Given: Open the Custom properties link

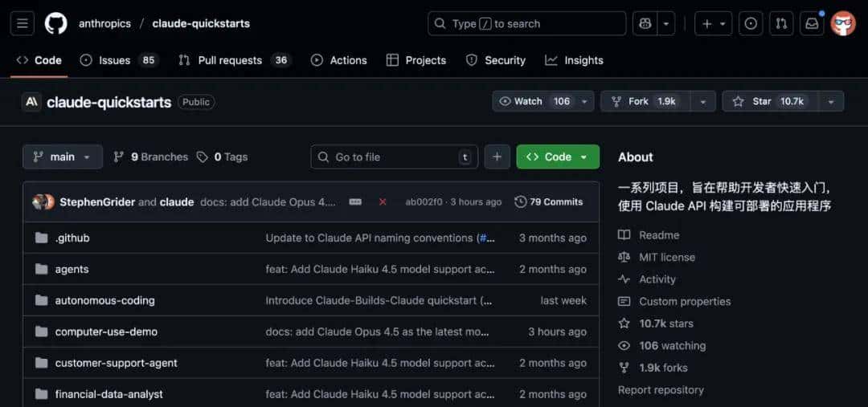Looking at the screenshot, I should pyautogui.click(x=674, y=301).
